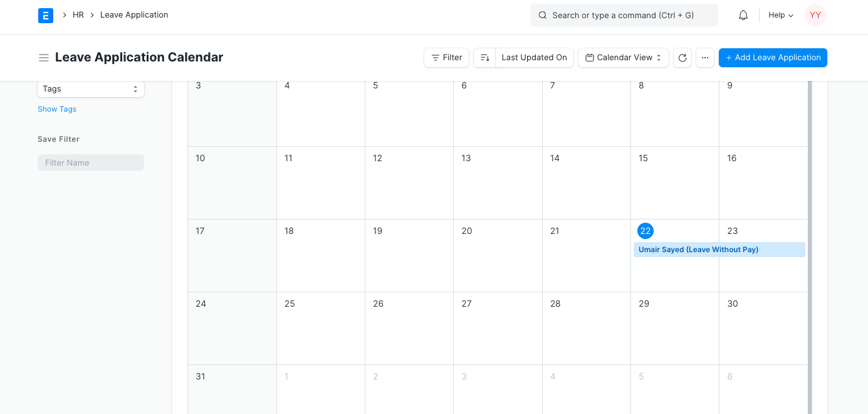Select calendar day 4
The width and height of the screenshot is (868, 414).
[287, 85]
